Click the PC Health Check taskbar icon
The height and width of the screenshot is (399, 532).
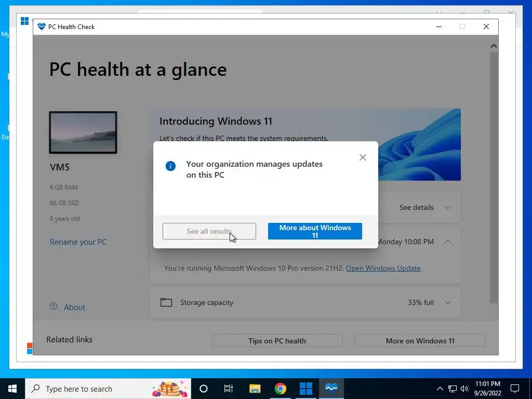click(331, 389)
